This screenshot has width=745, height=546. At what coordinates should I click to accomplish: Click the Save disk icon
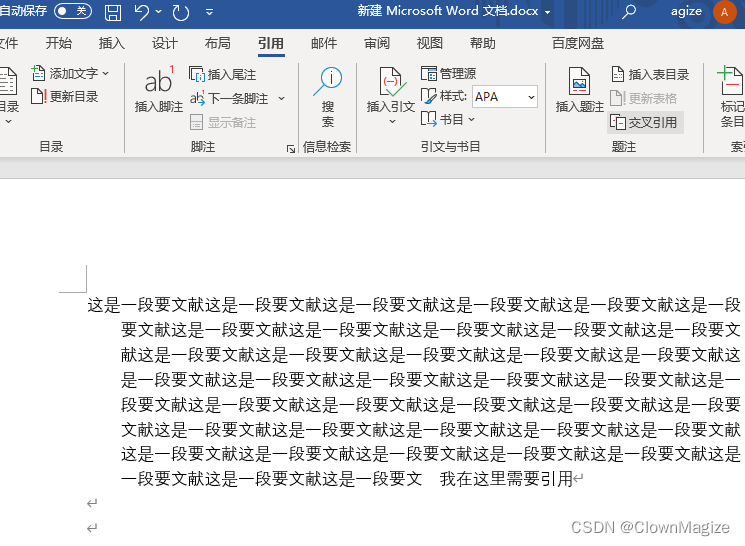coord(113,12)
